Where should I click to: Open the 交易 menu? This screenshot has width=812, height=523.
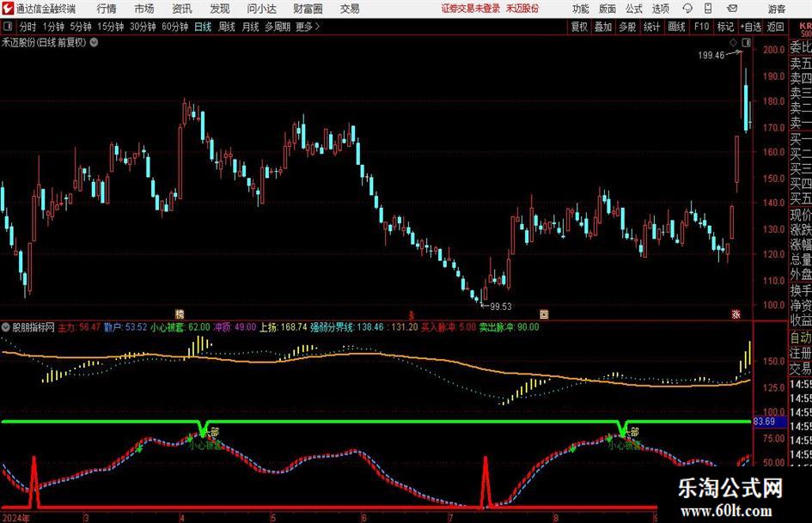350,9
